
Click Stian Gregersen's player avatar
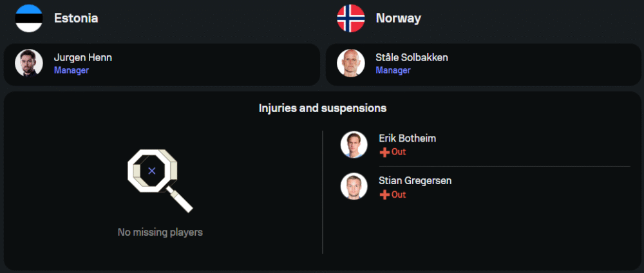point(354,187)
